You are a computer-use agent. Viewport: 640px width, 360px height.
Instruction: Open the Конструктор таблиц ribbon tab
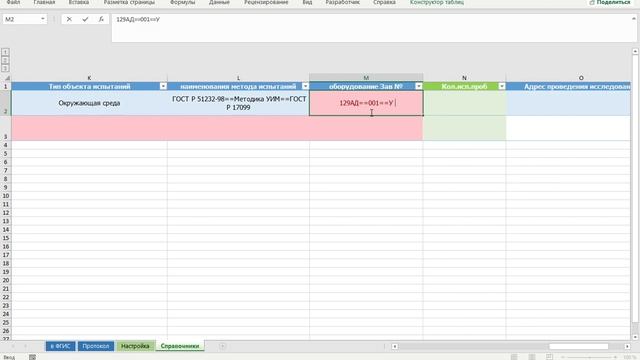pos(437,2)
